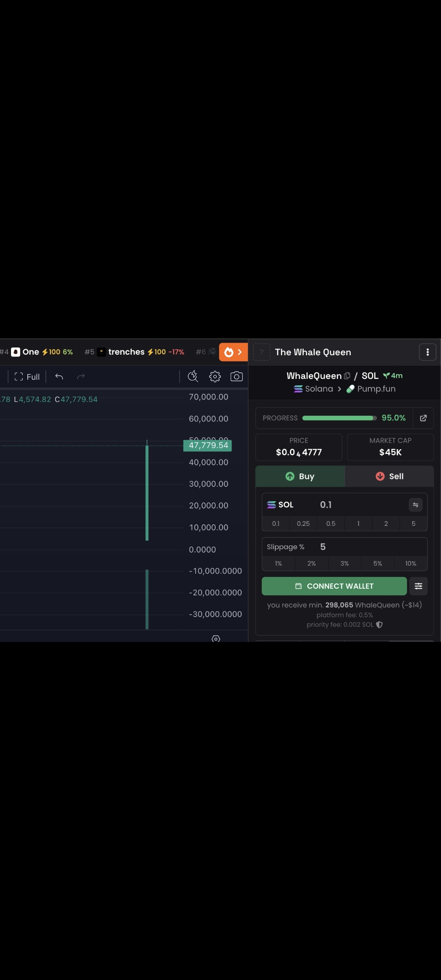Click the 4m token age indicator

point(393,376)
